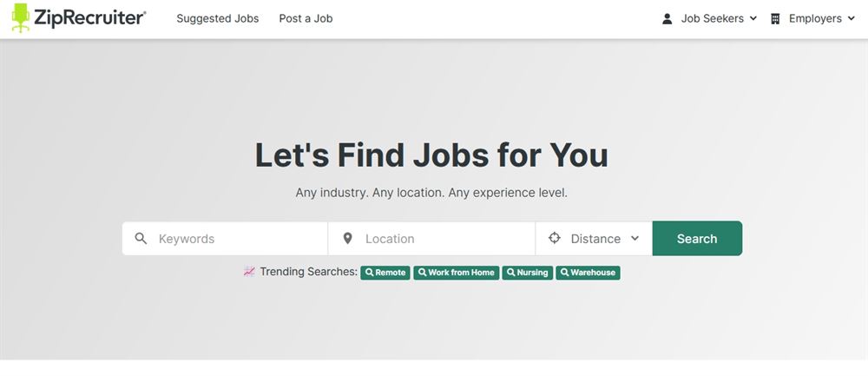Select the Warehouse trending search

pos(588,273)
